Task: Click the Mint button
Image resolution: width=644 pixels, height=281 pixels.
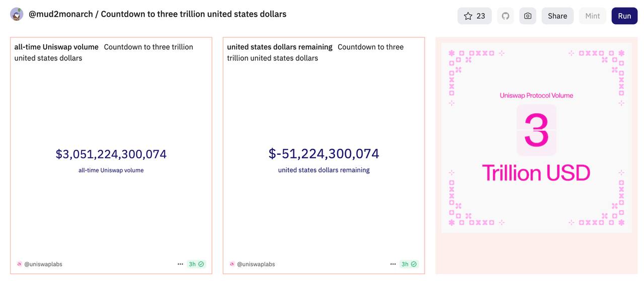Action: (x=592, y=16)
